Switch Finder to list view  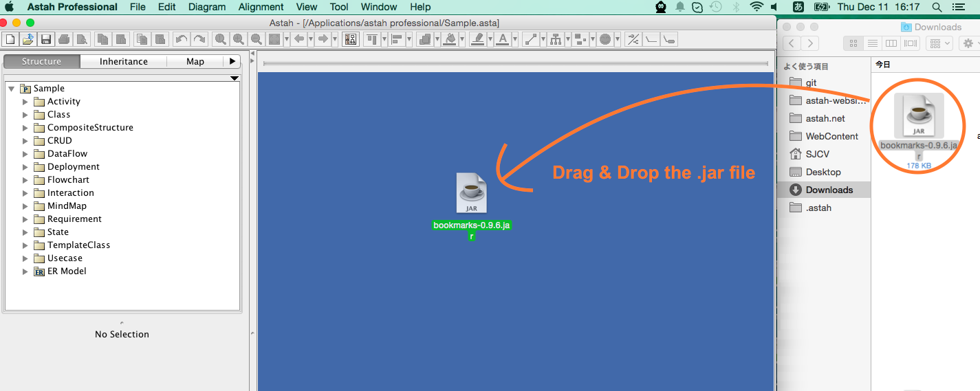click(x=872, y=43)
